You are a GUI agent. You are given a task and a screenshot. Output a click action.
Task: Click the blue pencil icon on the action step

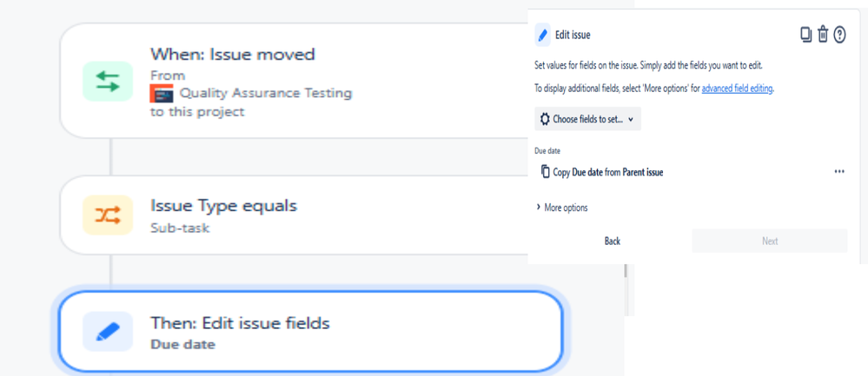[107, 331]
